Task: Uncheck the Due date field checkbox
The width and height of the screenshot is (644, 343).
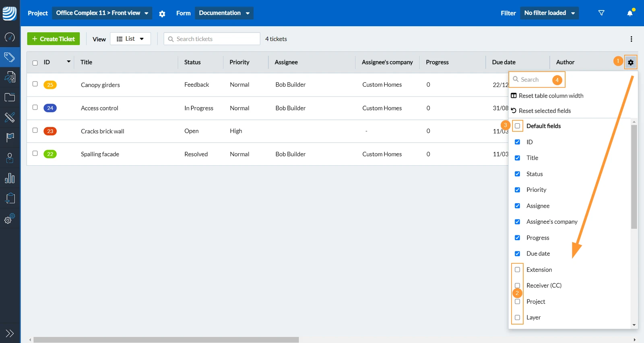Action: 518,254
